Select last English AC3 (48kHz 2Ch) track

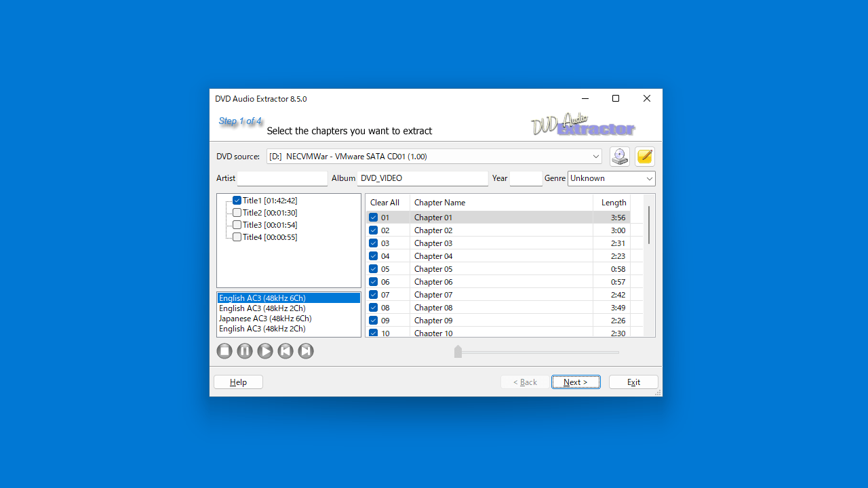click(x=289, y=329)
